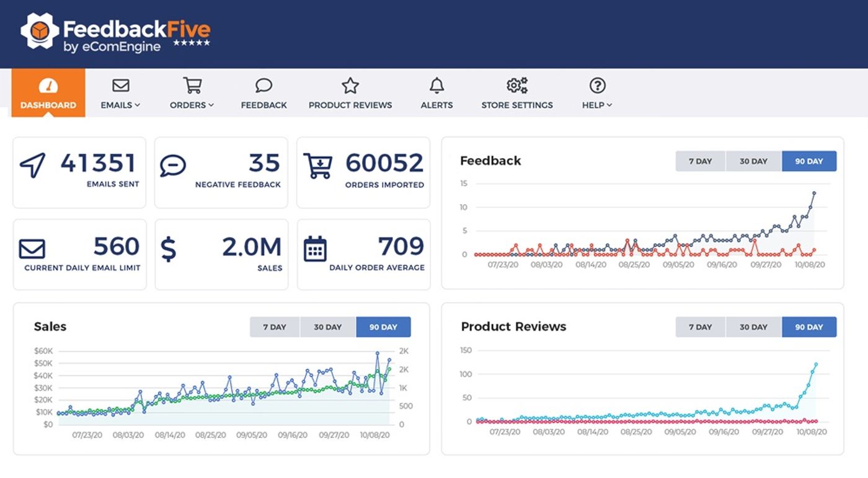Click the Product Reviews star icon

click(x=350, y=86)
